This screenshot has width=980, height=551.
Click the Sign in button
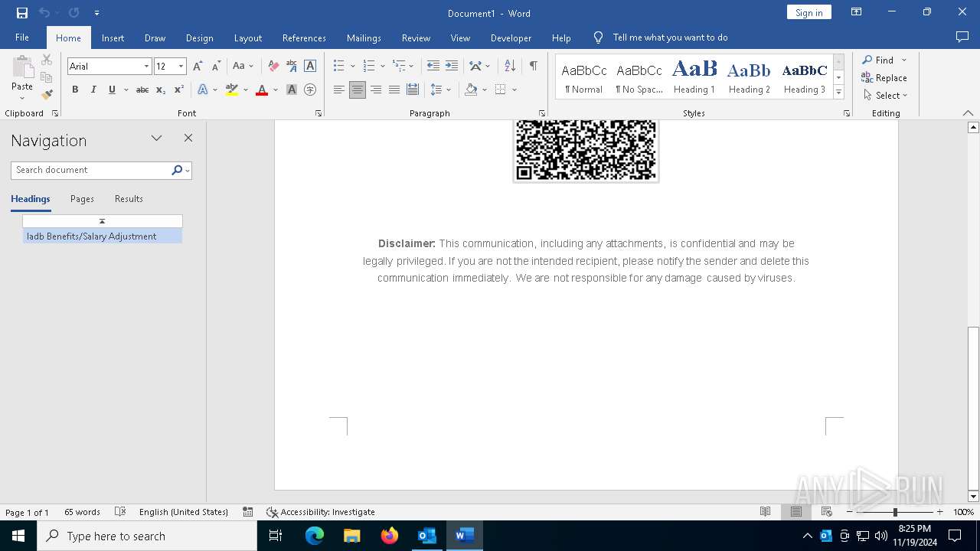pos(808,12)
